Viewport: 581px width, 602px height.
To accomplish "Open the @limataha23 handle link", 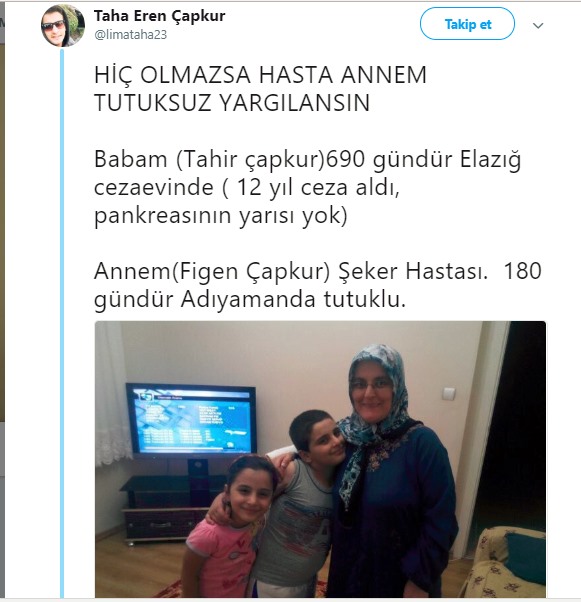I will click(x=131, y=35).
